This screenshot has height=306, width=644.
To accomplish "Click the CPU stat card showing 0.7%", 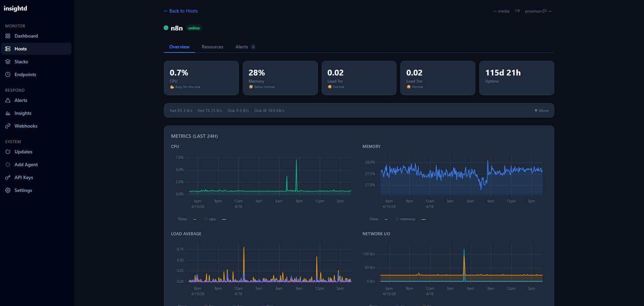I will pyautogui.click(x=201, y=78).
